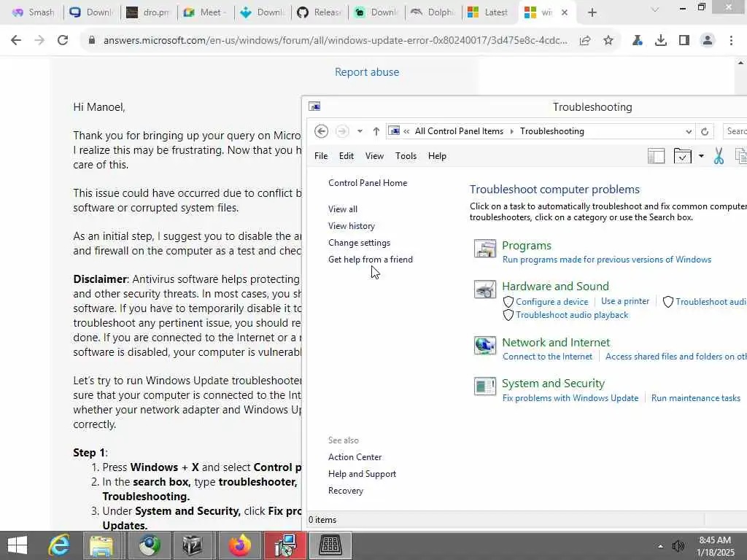This screenshot has width=747, height=560.
Task: Click the Programs category icon
Action: click(485, 249)
